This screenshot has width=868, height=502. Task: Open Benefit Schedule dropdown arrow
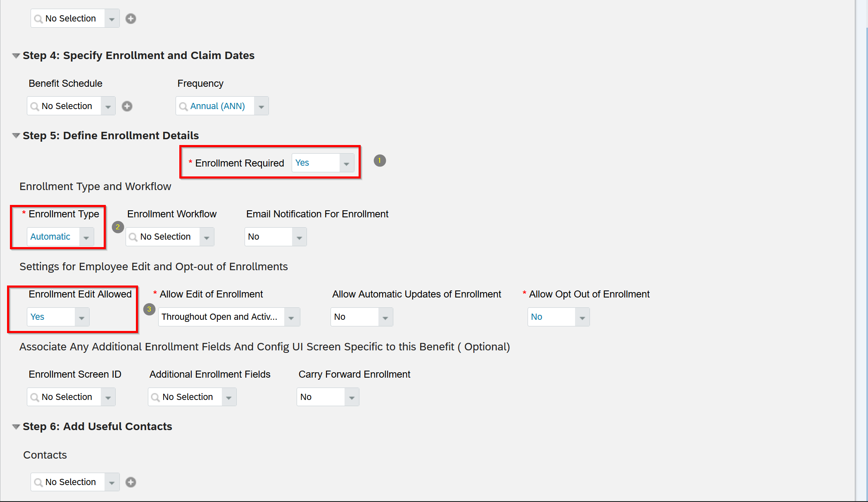(108, 106)
